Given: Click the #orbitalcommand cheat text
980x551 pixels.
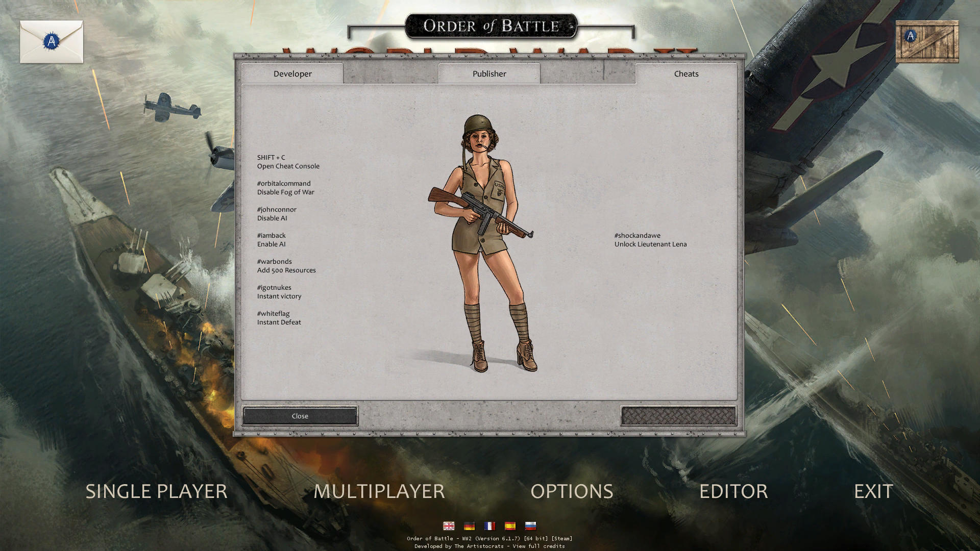Looking at the screenshot, I should (x=284, y=183).
